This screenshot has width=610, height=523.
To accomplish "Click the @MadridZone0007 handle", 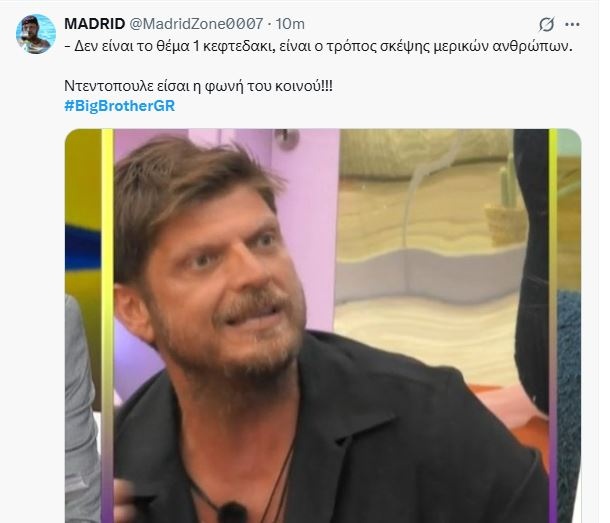I will [x=196, y=24].
